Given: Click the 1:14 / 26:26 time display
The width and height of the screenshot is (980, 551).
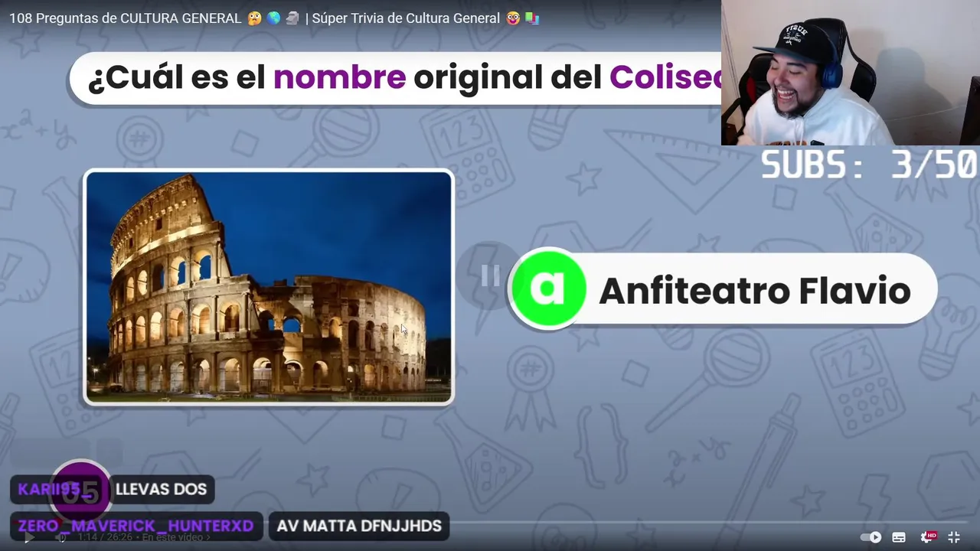Looking at the screenshot, I should 106,537.
